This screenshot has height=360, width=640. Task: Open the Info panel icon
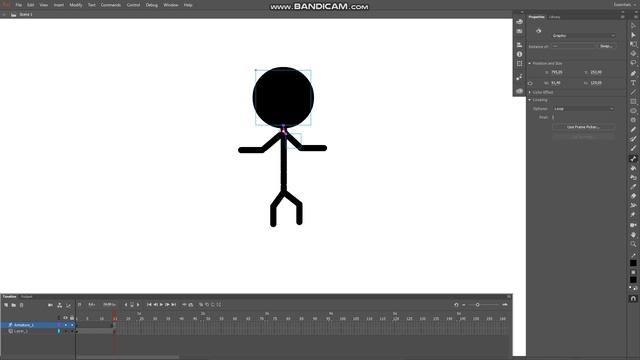(x=519, y=54)
